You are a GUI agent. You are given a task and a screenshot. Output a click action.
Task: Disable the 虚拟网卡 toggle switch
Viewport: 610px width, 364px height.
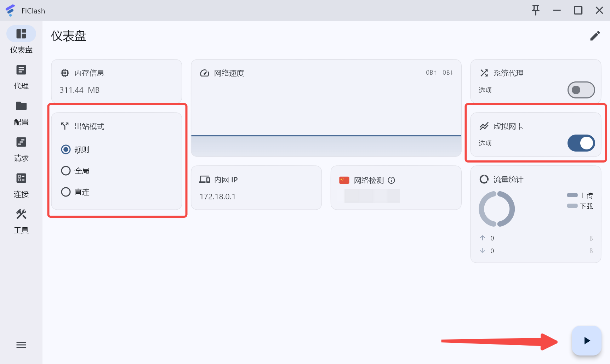coord(581,143)
